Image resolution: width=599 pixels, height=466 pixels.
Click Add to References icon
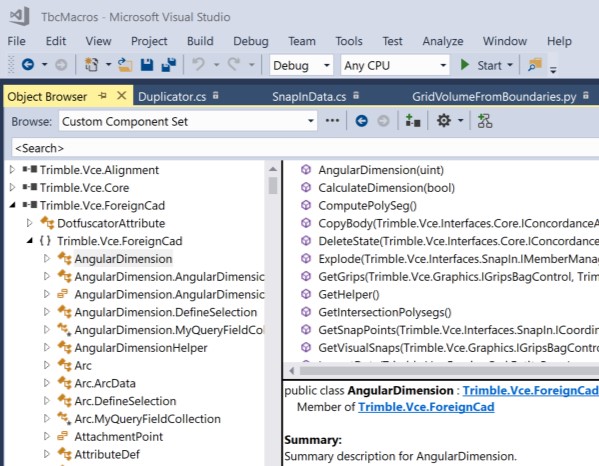coord(413,121)
